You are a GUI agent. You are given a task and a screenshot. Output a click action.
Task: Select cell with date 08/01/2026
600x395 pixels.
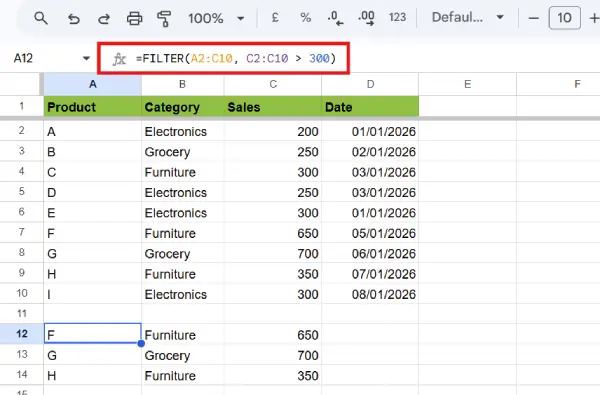point(370,294)
